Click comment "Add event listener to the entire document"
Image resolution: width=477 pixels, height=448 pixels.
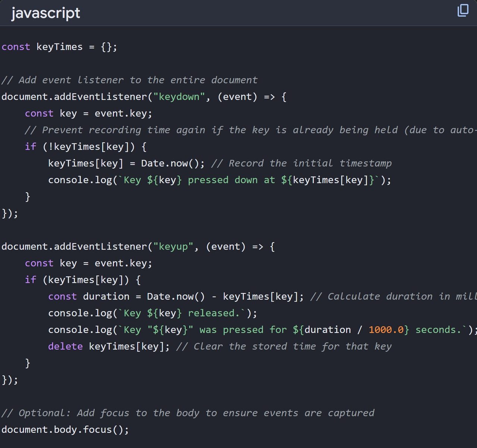coord(129,80)
